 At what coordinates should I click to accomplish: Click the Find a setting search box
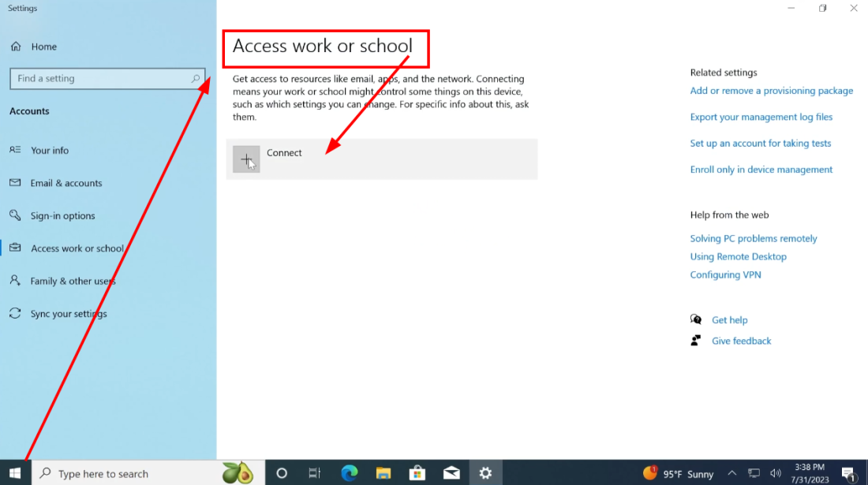(x=99, y=79)
